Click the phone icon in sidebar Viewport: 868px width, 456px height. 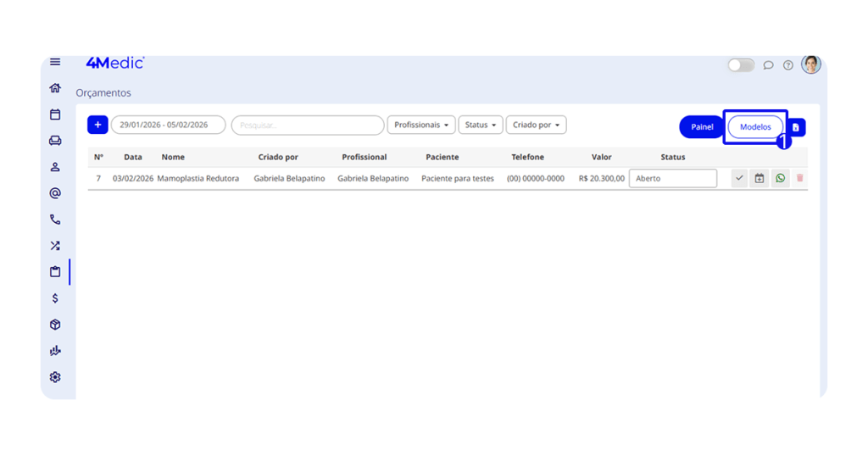click(55, 220)
